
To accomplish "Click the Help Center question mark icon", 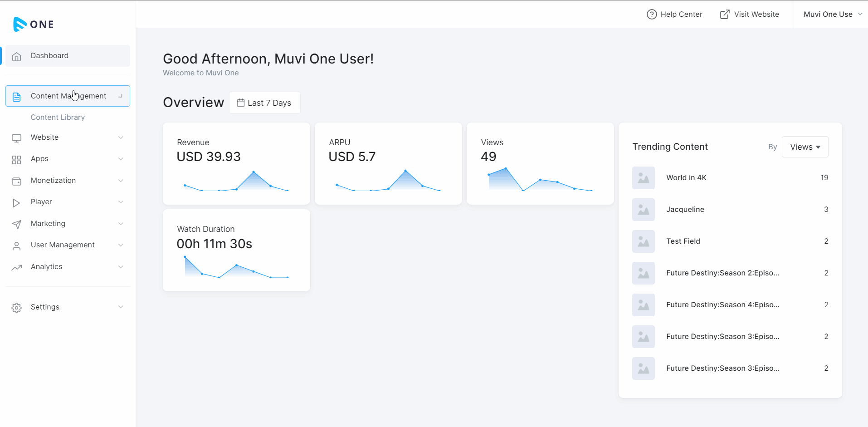I will [x=652, y=15].
